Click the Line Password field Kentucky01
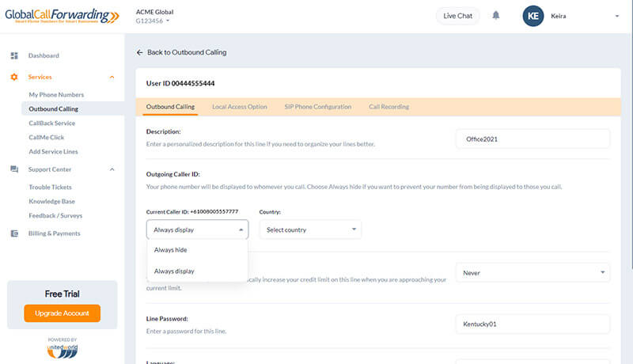This screenshot has width=633, height=364. coord(533,324)
